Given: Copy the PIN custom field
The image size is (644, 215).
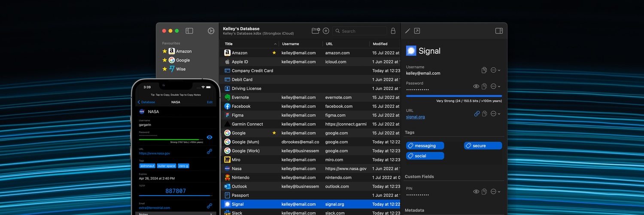Looking at the screenshot, I should point(484,191).
